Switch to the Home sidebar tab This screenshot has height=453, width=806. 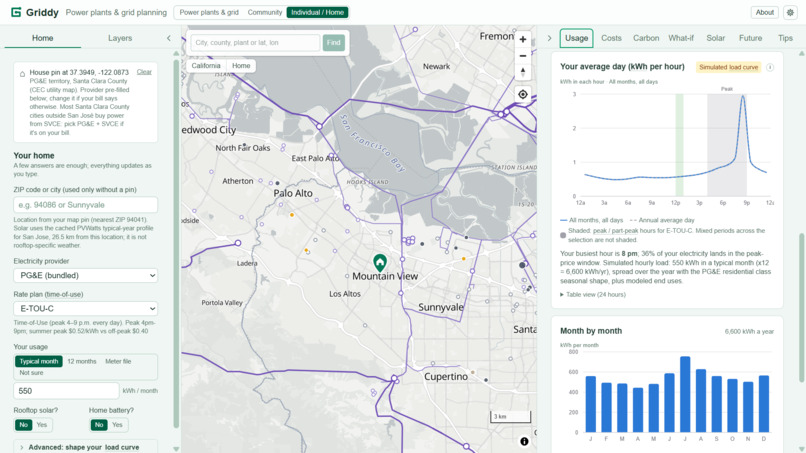pos(43,38)
